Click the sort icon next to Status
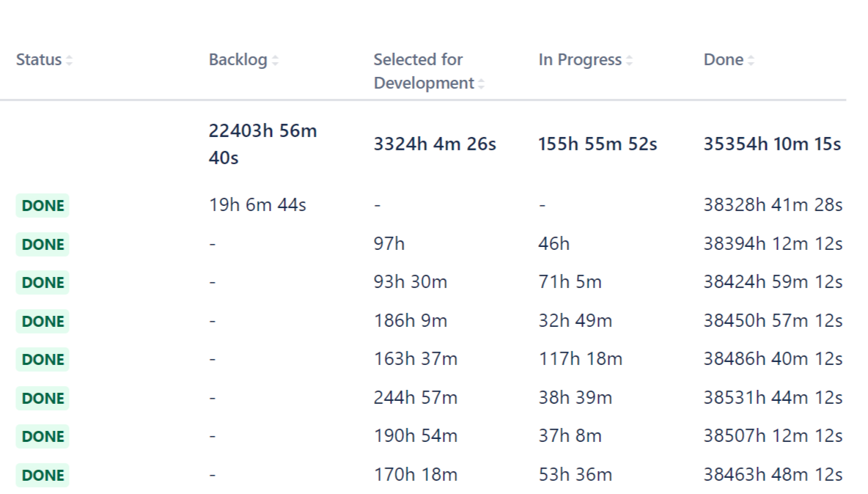Screen dimensions: 868x494 [70, 61]
